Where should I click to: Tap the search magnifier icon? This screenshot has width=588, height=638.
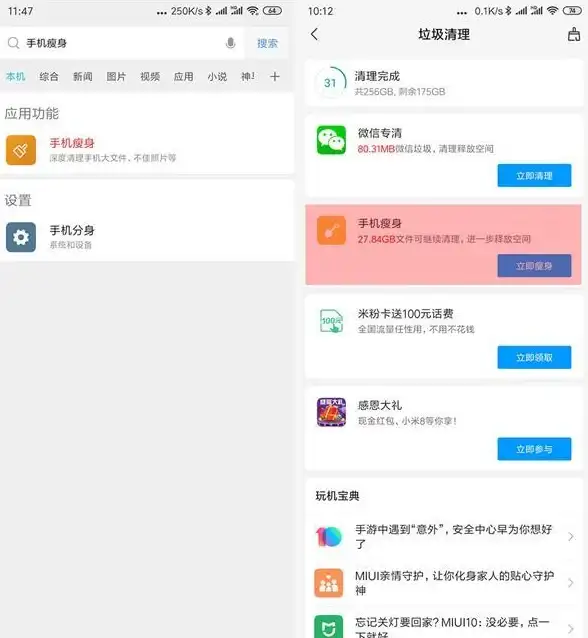13,43
